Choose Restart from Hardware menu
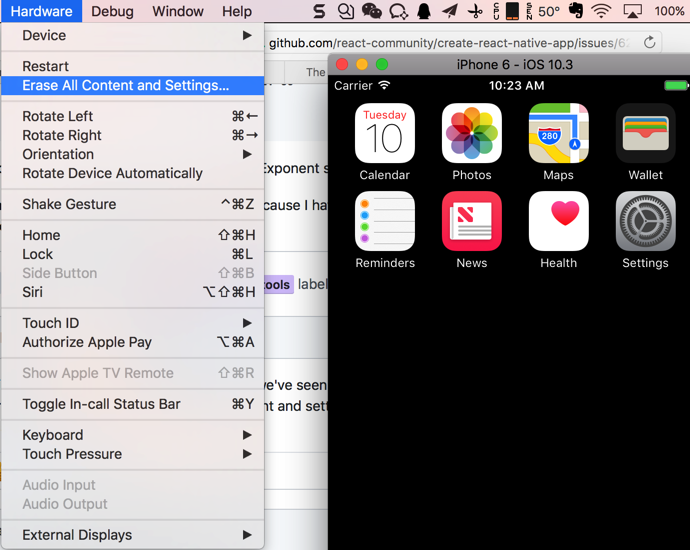 132,66
